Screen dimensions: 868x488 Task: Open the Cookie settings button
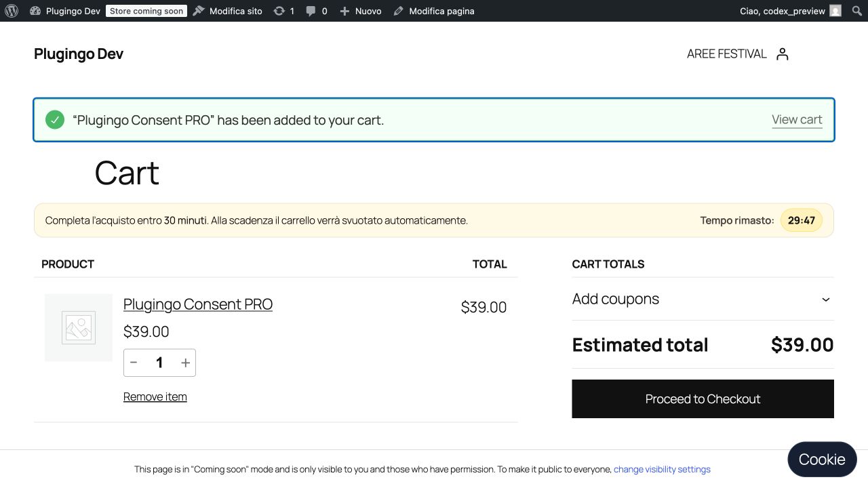[822, 460]
